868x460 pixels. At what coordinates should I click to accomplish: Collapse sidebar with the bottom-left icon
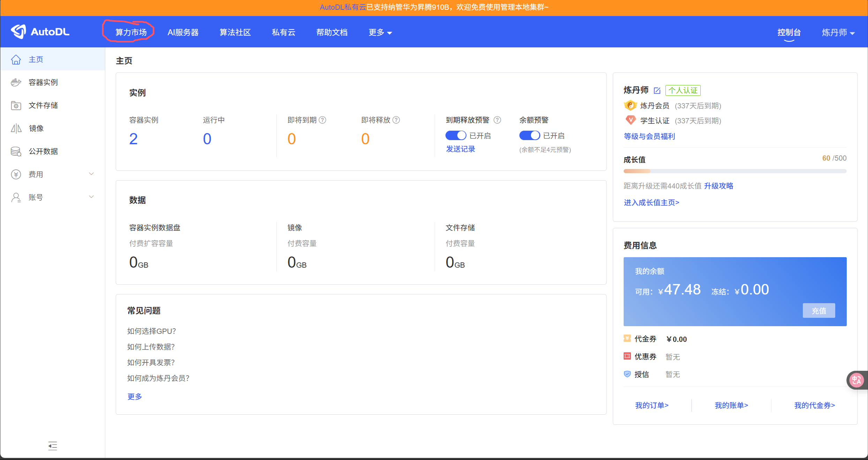pyautogui.click(x=53, y=446)
